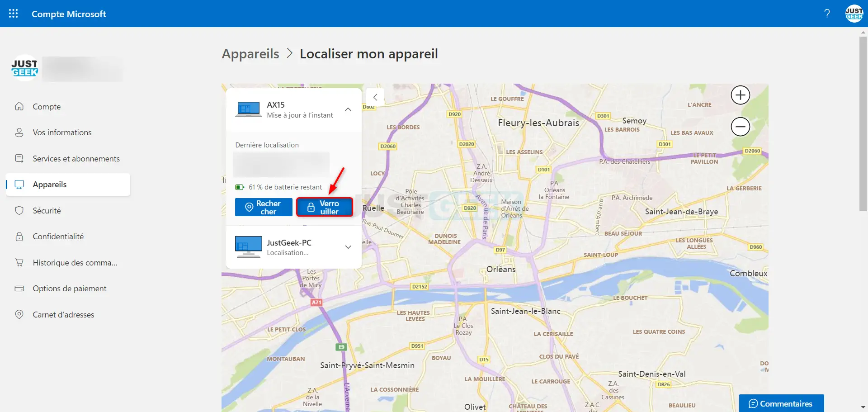This screenshot has width=868, height=412.
Task: Click the Rechercher button for AX15
Action: 264,207
